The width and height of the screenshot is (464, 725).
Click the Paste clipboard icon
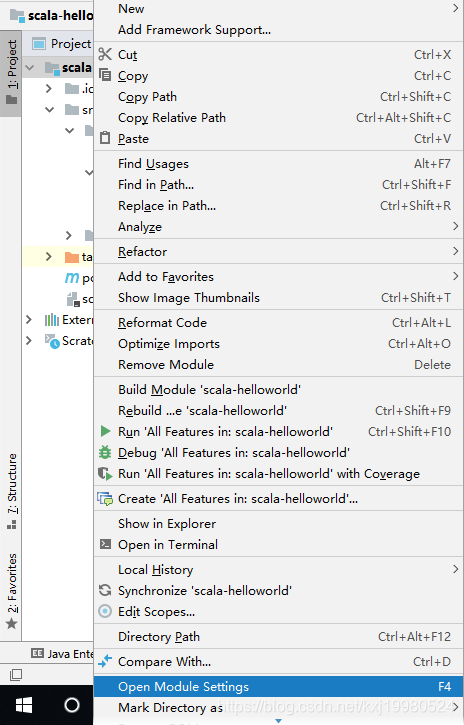tap(105, 138)
